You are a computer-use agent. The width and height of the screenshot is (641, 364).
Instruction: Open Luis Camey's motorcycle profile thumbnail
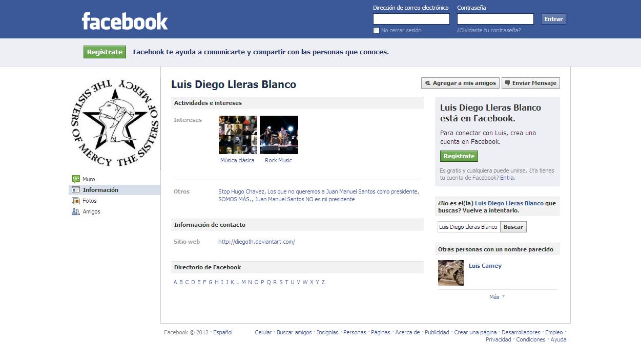coord(451,273)
